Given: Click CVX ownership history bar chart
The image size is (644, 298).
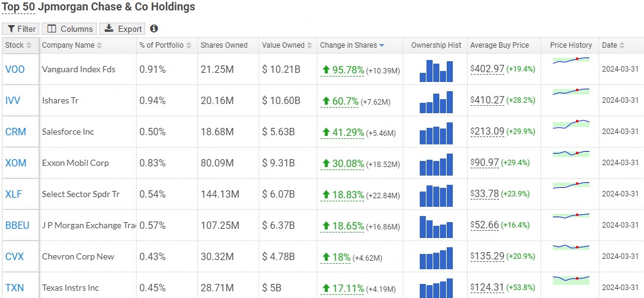Looking at the screenshot, I should tap(436, 258).
